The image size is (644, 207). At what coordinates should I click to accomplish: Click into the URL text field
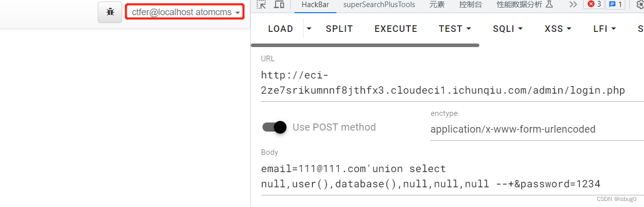tap(452, 83)
